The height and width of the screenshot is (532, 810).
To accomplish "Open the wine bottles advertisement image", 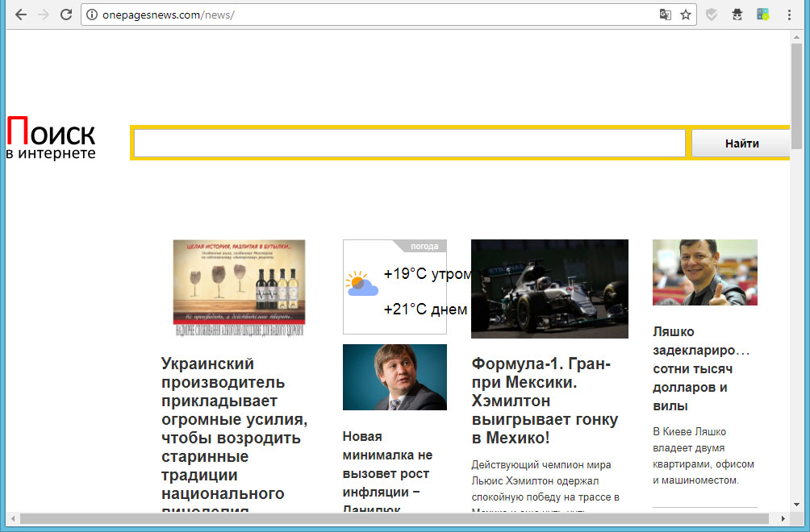I will pyautogui.click(x=239, y=287).
